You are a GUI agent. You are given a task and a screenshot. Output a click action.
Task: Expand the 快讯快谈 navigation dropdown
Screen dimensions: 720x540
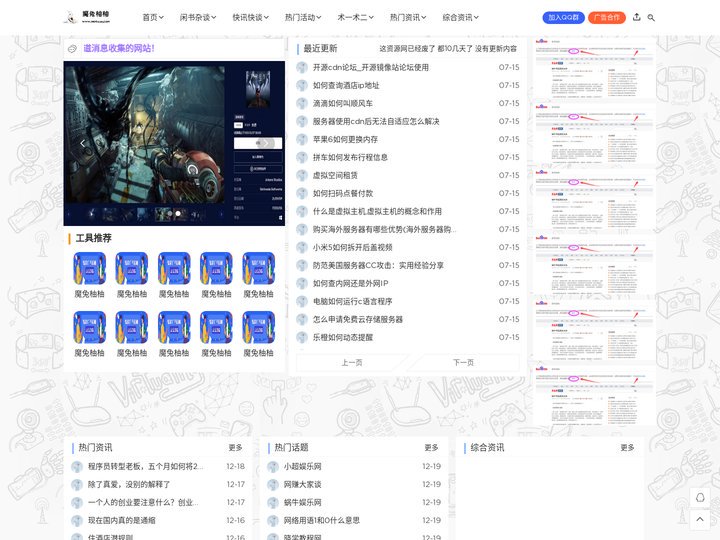tap(250, 17)
